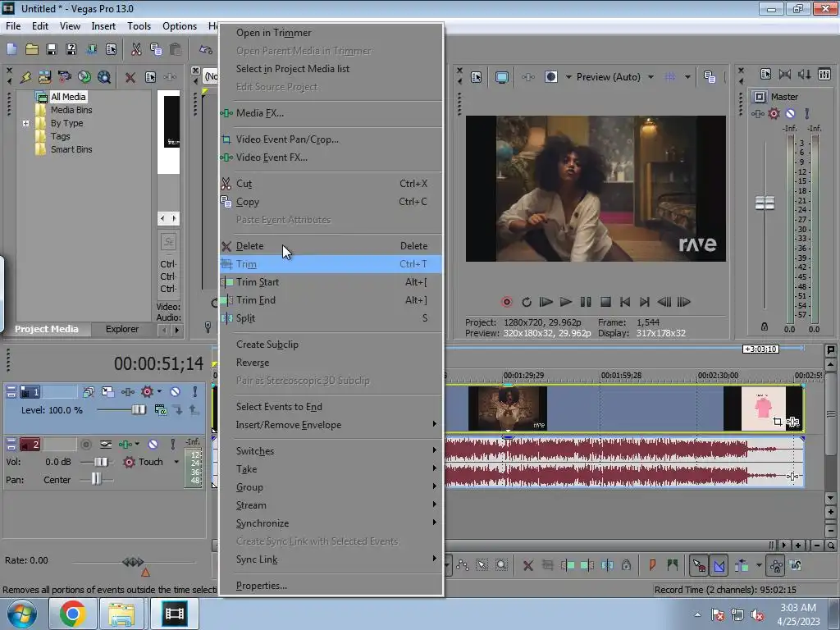This screenshot has width=840, height=630.
Task: Expand the Synchronize submenu
Action: pyautogui.click(x=331, y=523)
